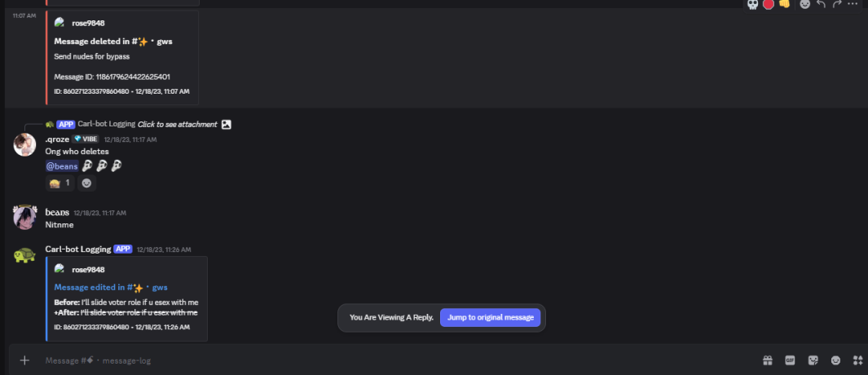The height and width of the screenshot is (375, 868).
Task: Open the add reaction picker in hover toolbar
Action: [805, 4]
